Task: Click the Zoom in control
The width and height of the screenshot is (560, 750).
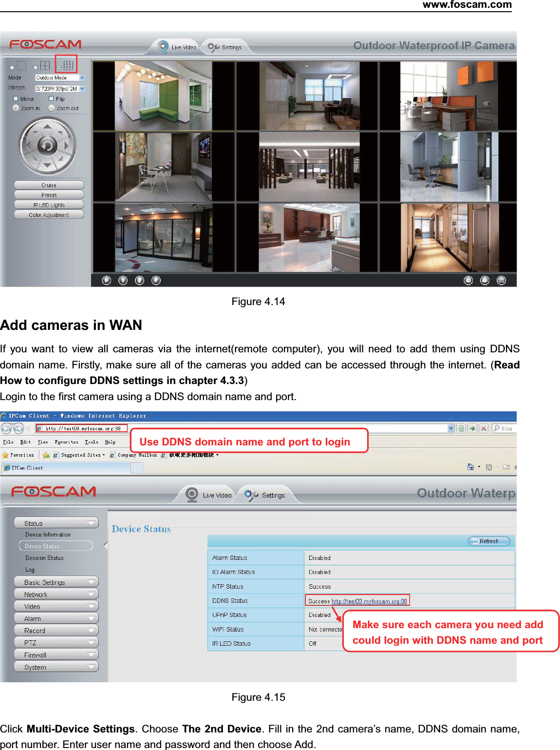Action: click(16, 108)
